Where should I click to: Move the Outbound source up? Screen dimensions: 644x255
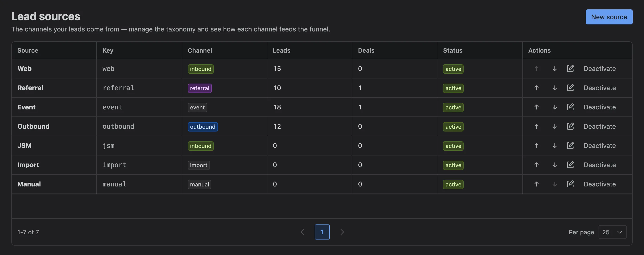536,126
